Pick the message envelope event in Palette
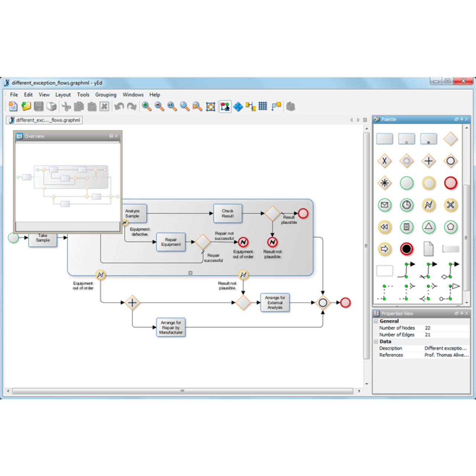This screenshot has height=476, width=476. pyautogui.click(x=385, y=205)
